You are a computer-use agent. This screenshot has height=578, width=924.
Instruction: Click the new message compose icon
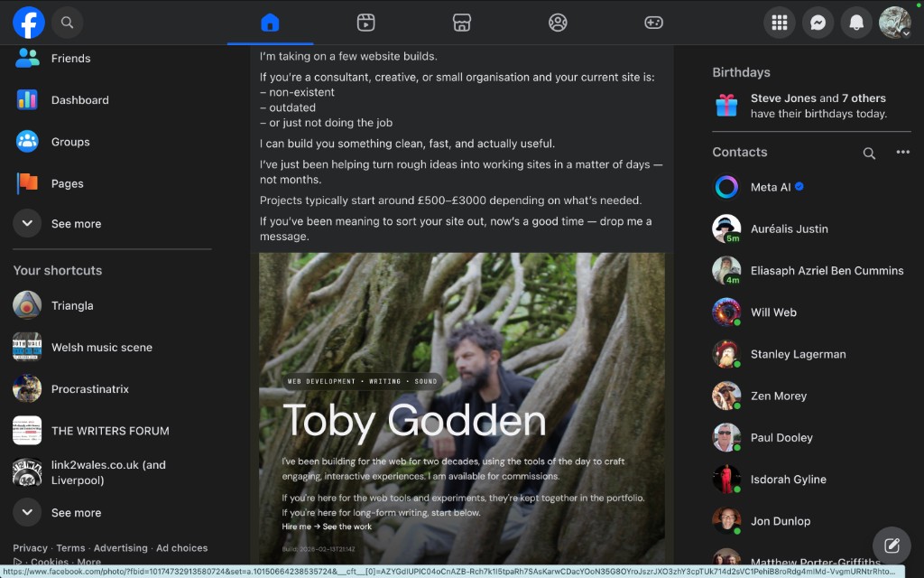[x=892, y=545]
